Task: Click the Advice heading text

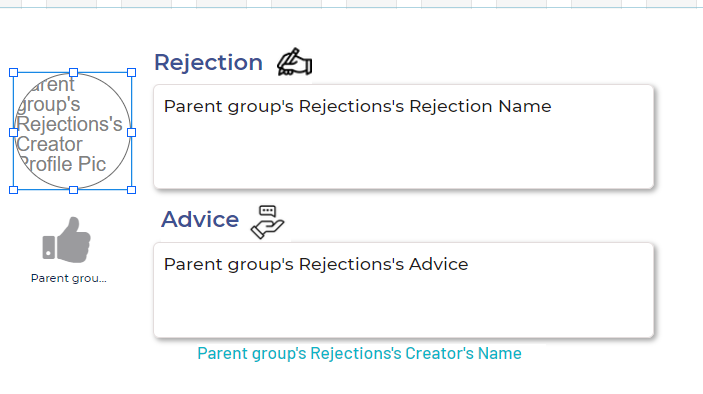Action: [x=200, y=219]
